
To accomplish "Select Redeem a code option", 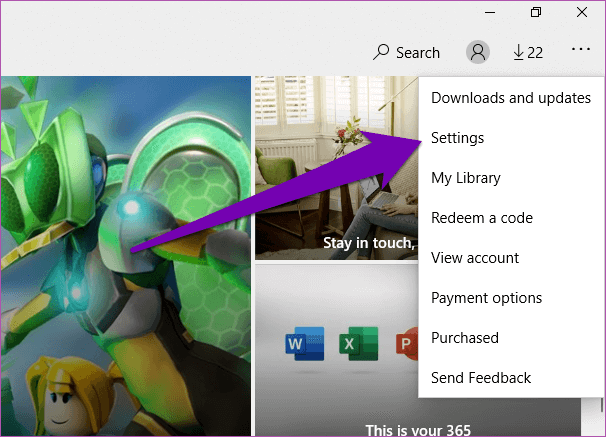I will tap(511, 218).
